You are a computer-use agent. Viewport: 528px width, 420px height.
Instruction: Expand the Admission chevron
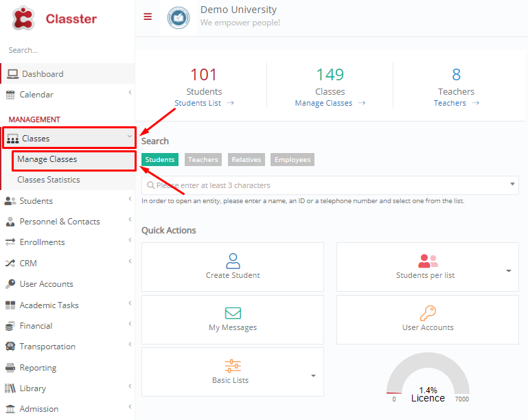point(130,406)
